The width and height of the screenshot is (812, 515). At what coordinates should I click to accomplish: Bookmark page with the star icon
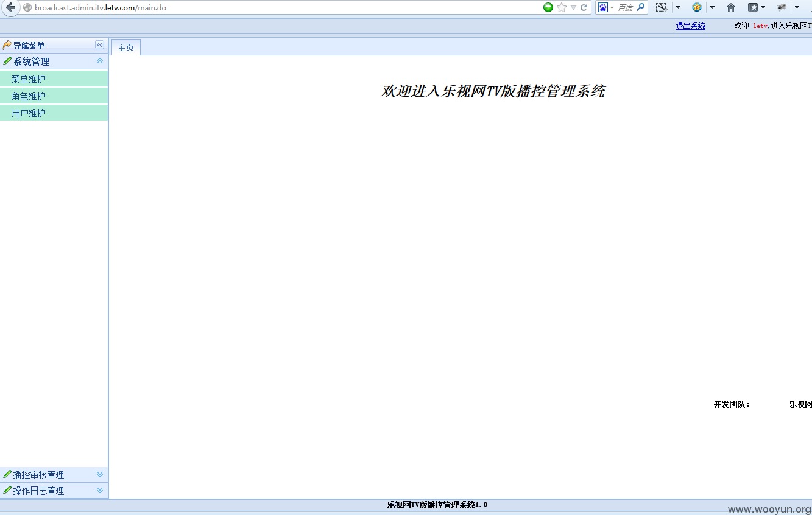pyautogui.click(x=562, y=7)
